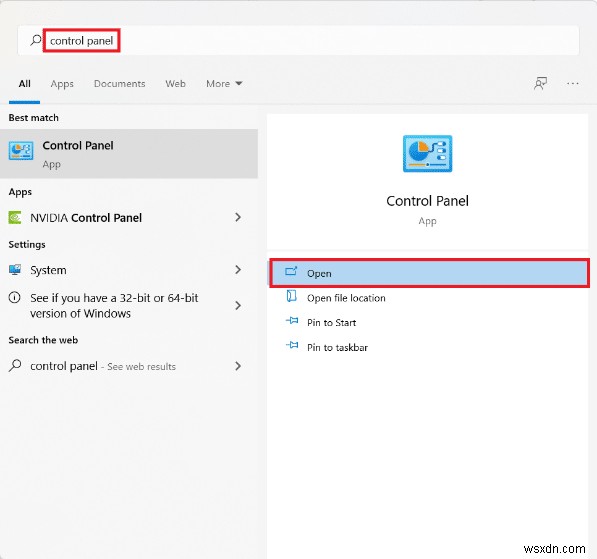Switch to the Apps tab
Viewport: 597px width, 559px height.
click(x=62, y=84)
